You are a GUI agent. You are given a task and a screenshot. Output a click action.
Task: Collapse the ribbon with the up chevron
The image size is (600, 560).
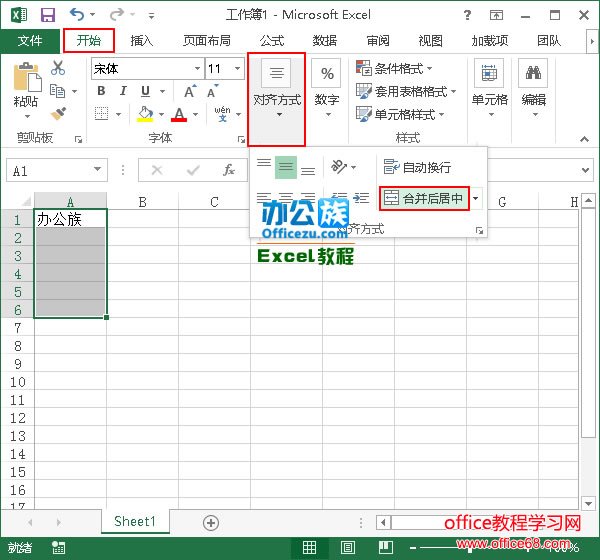pos(584,139)
